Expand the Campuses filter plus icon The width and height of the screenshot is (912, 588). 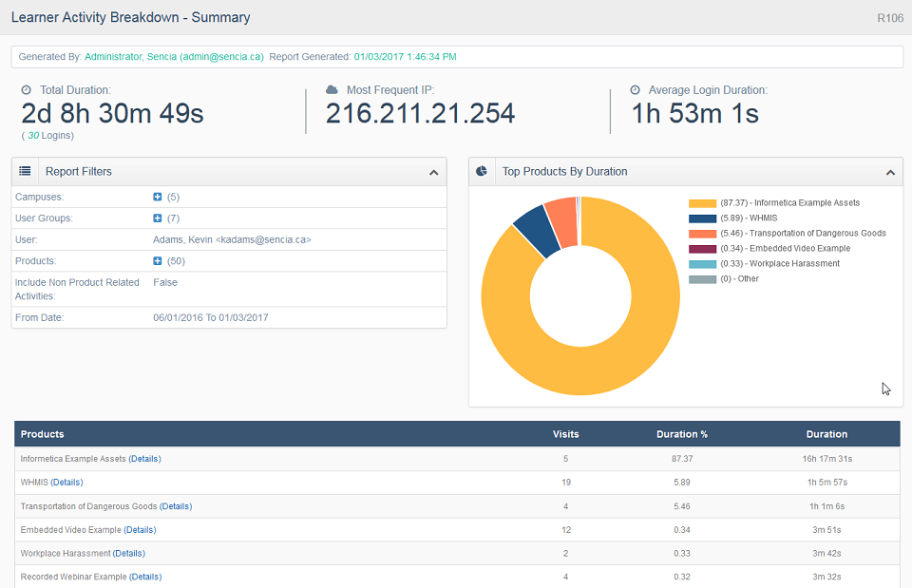click(x=157, y=198)
